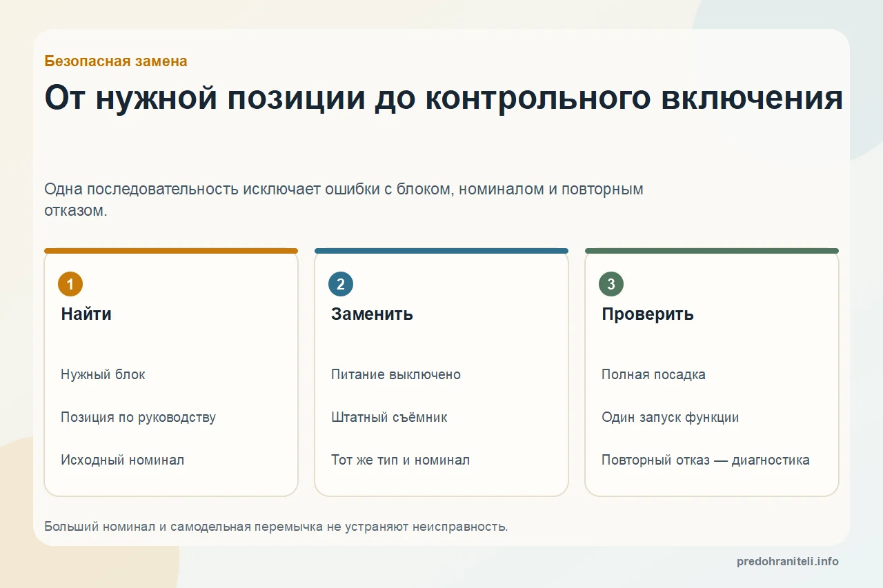
Task: Select 'Повторный отказ — диагностика' item
Action: point(706,460)
